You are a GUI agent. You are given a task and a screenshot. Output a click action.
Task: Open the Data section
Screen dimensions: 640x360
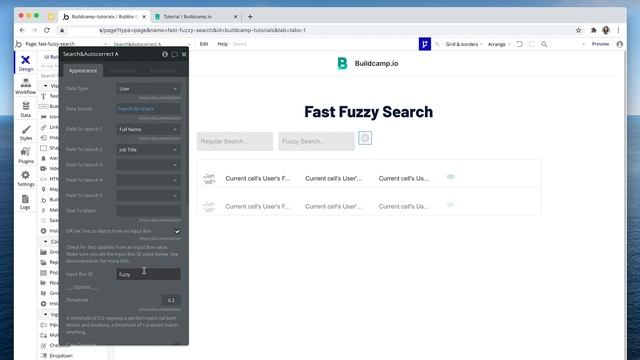pos(26,109)
